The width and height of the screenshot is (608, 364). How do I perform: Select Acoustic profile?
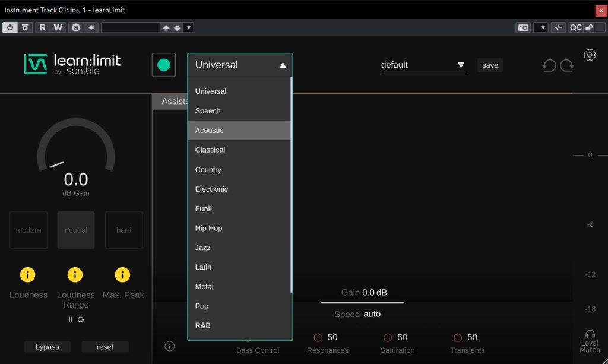(239, 130)
